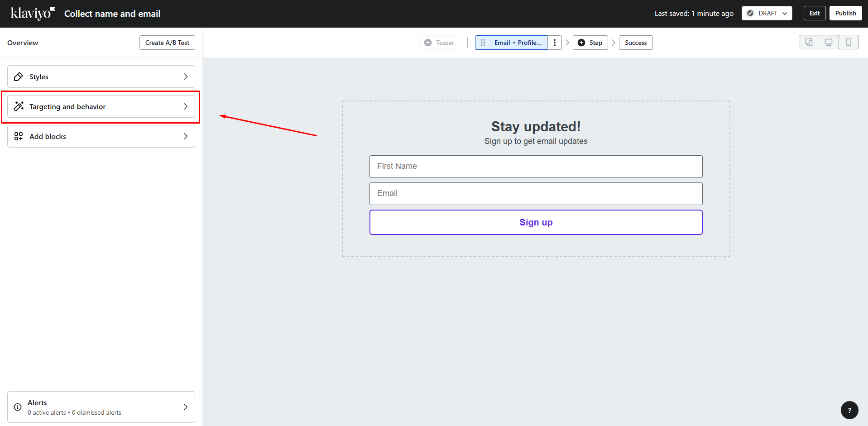
Task: Click the drag handle on Email + Profile step
Action: click(483, 43)
